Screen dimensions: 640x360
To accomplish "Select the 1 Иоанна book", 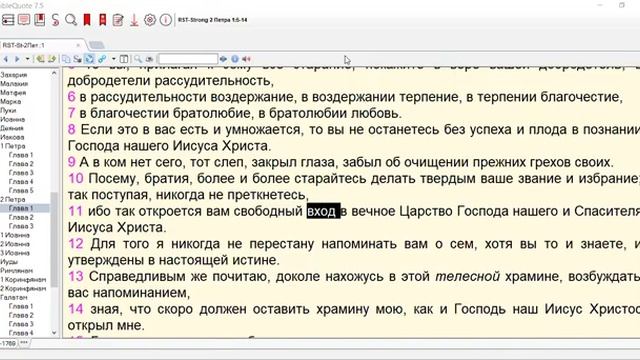I will pos(15,235).
